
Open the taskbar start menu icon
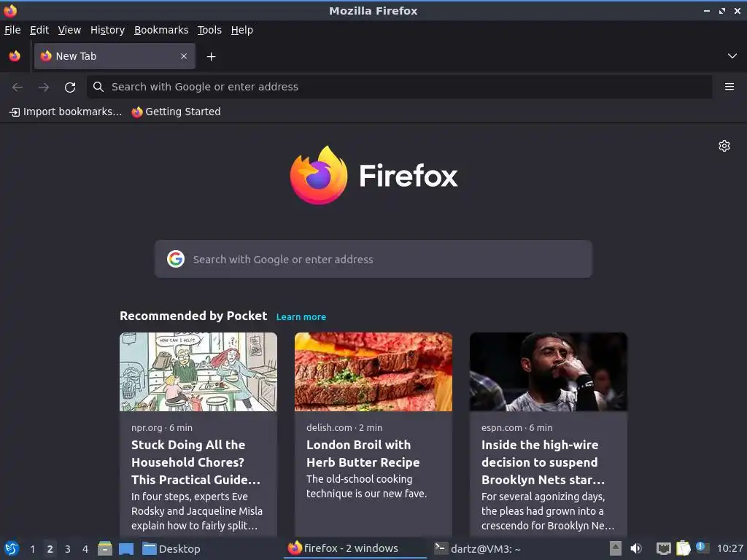pyautogui.click(x=12, y=548)
